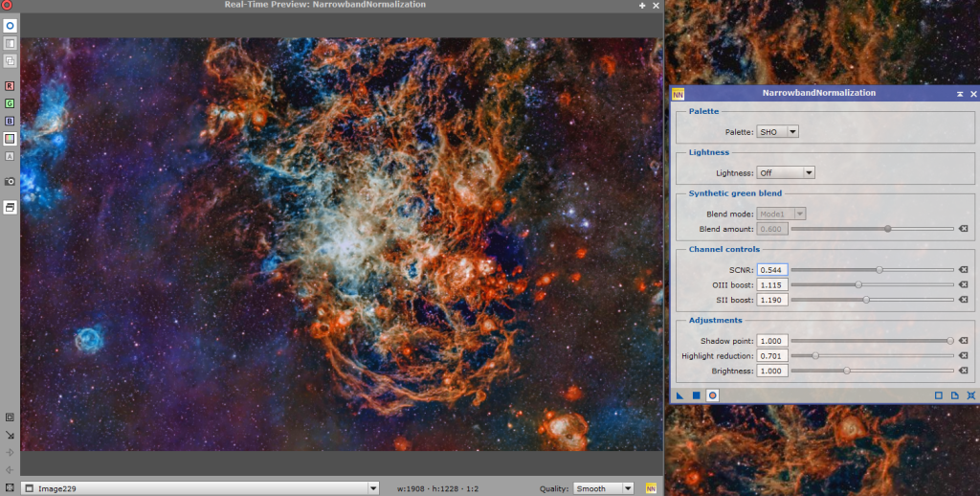The width and height of the screenshot is (980, 496).
Task: Click the document icon in the NarrowbandNormalization footer
Action: pos(954,395)
